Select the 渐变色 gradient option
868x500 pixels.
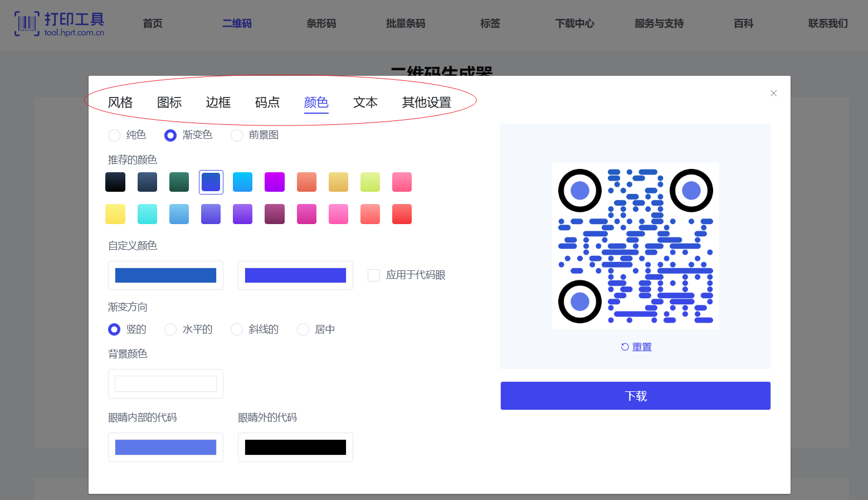pos(170,135)
